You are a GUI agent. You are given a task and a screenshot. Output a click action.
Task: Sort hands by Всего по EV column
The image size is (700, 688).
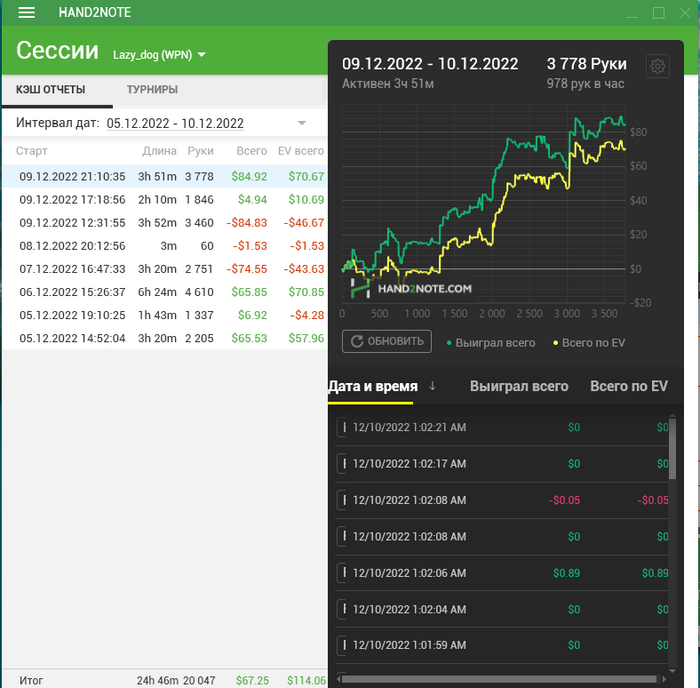click(x=629, y=386)
